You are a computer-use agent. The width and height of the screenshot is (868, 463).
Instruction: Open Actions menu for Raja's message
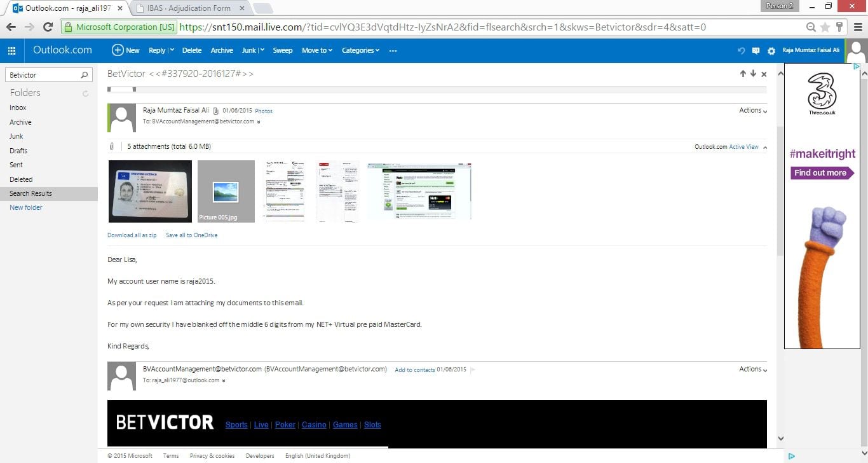click(753, 111)
